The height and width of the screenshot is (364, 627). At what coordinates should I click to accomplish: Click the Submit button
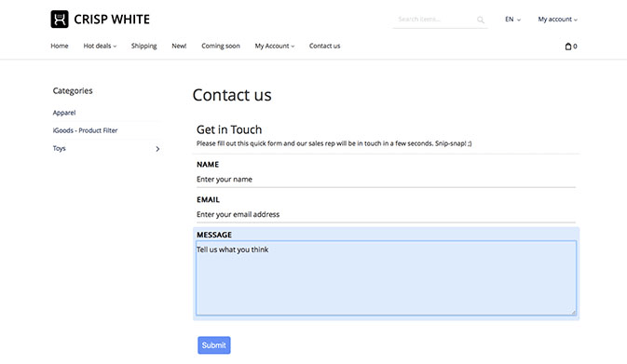tap(214, 345)
